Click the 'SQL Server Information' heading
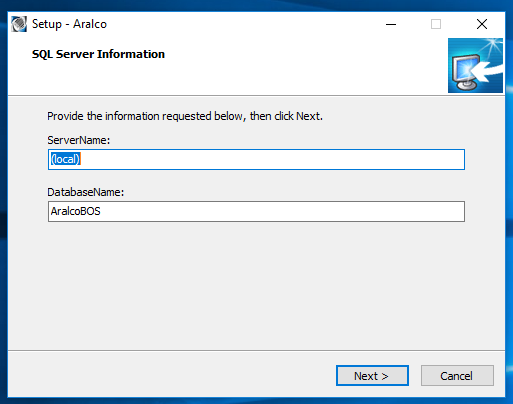 [98, 54]
